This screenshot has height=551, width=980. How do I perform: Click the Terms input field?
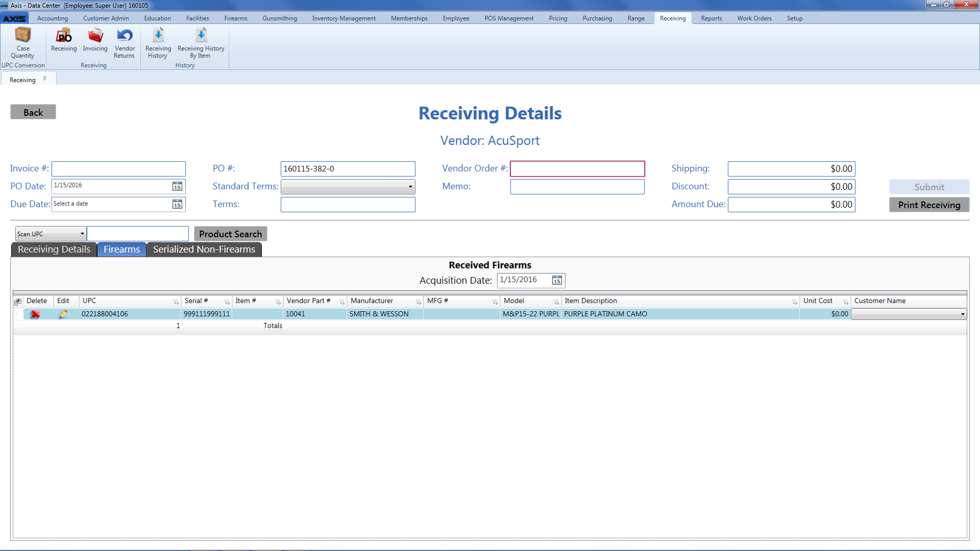pyautogui.click(x=348, y=205)
